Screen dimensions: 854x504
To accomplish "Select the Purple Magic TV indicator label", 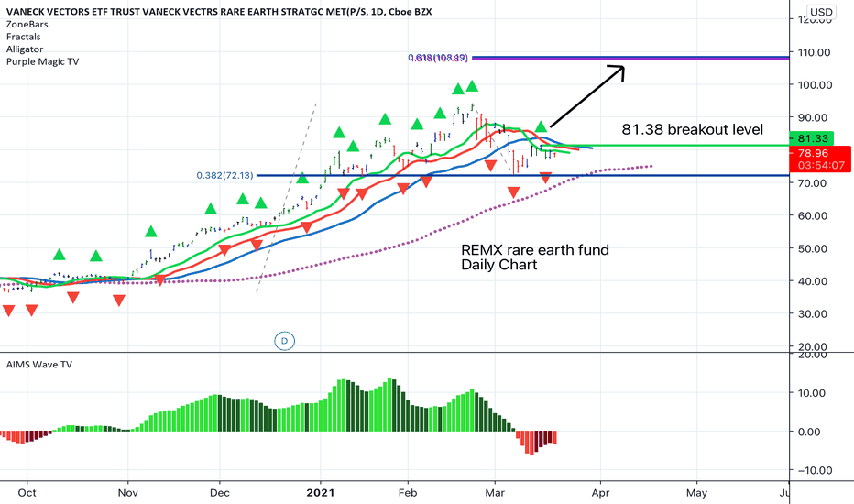I will click(42, 61).
